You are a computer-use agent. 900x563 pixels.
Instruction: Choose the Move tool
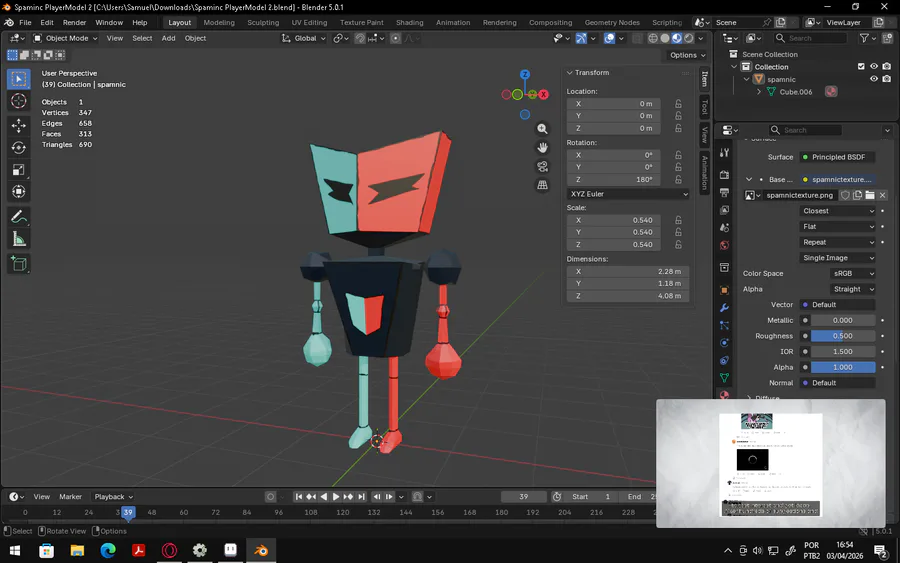pos(18,125)
